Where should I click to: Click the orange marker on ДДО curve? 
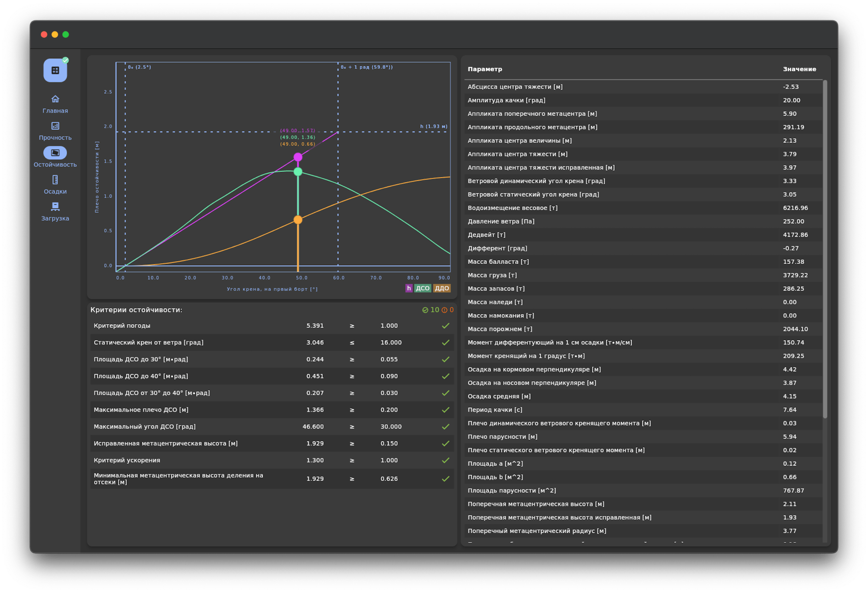298,220
